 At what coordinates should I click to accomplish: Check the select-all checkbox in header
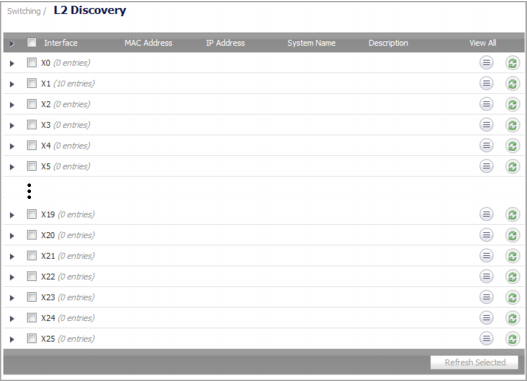point(32,42)
